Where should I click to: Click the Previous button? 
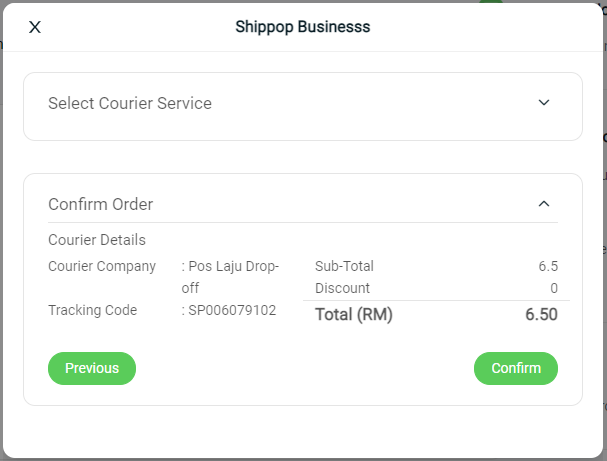coord(92,368)
